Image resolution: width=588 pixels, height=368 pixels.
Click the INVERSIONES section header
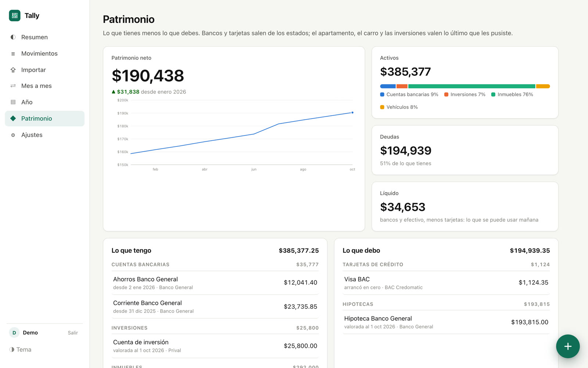tap(129, 328)
